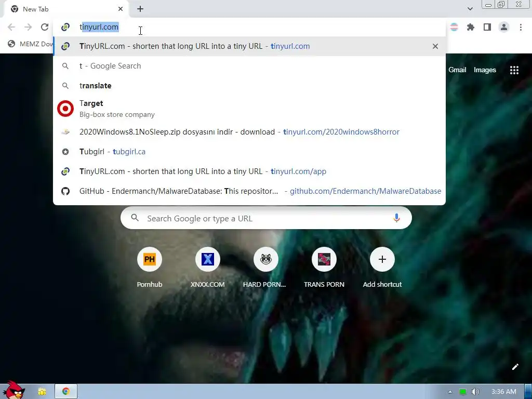Open the Images link

[485, 70]
